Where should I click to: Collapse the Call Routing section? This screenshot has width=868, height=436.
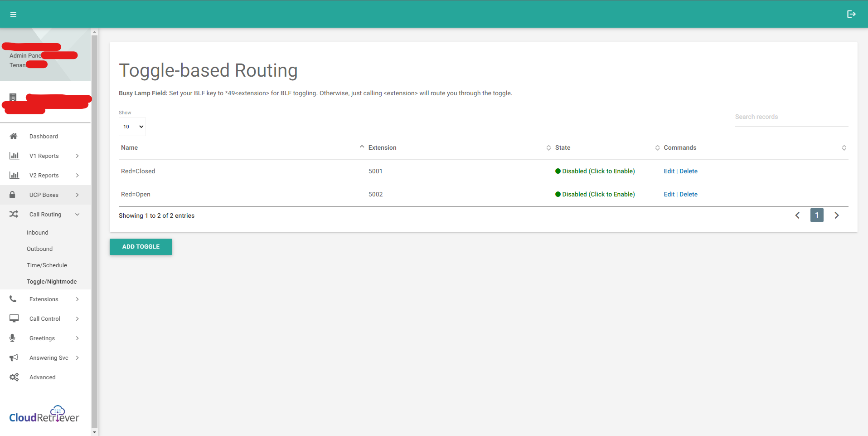tap(77, 214)
